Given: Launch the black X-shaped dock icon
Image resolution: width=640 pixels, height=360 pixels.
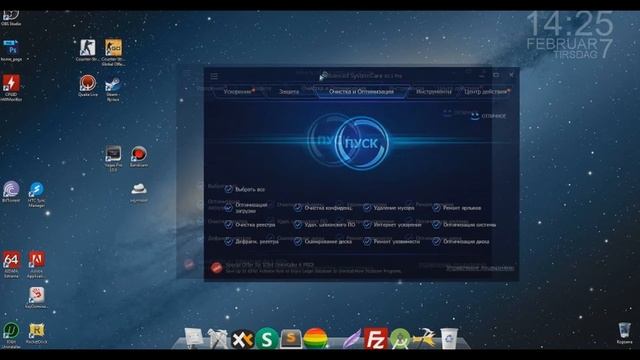Looking at the screenshot, I should (x=242, y=340).
